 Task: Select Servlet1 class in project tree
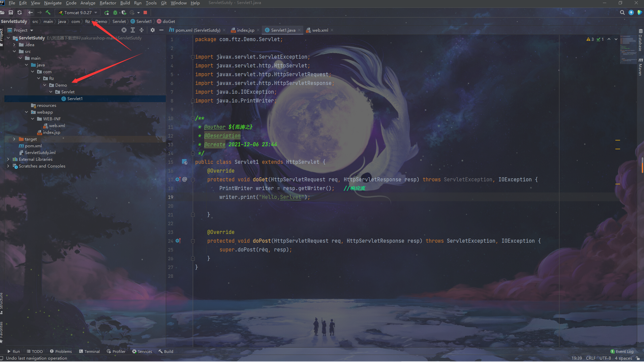[x=75, y=98]
